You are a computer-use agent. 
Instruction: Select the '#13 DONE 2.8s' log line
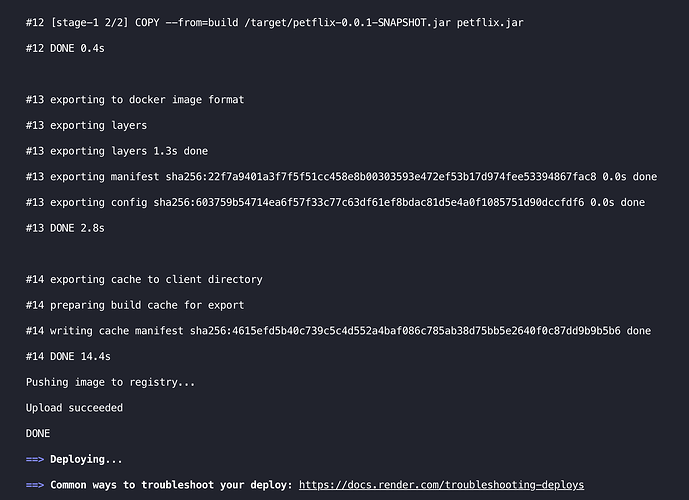[x=65, y=228]
